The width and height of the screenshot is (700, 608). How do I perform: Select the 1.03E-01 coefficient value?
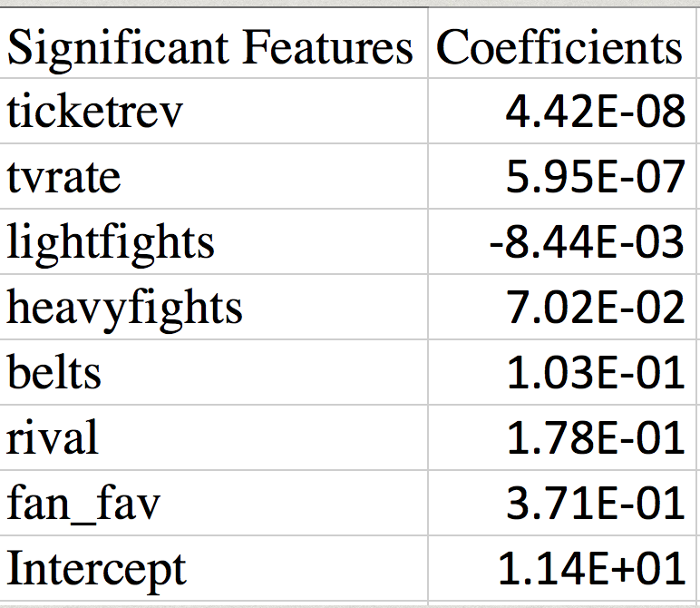click(594, 373)
